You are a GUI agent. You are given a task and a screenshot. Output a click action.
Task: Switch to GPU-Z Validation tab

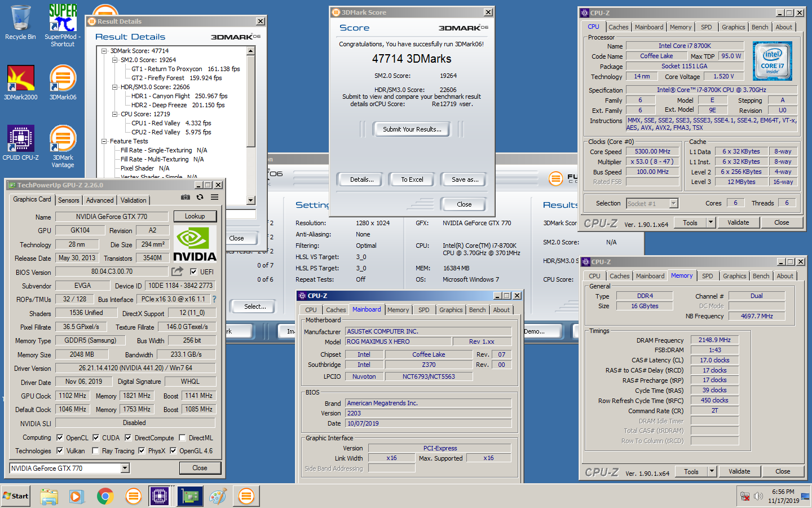pos(134,200)
